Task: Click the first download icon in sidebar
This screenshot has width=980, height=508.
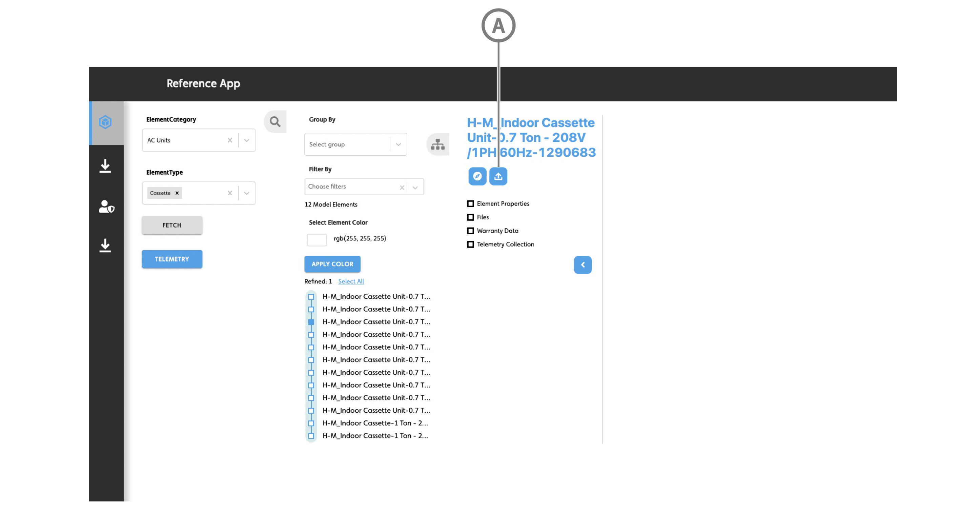Action: (105, 167)
